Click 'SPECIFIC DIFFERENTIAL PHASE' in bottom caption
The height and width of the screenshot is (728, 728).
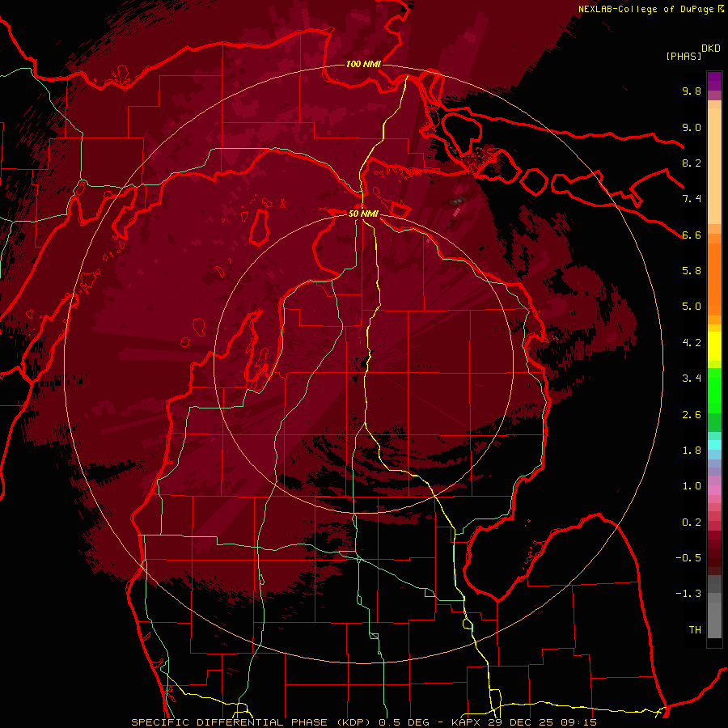tap(231, 722)
